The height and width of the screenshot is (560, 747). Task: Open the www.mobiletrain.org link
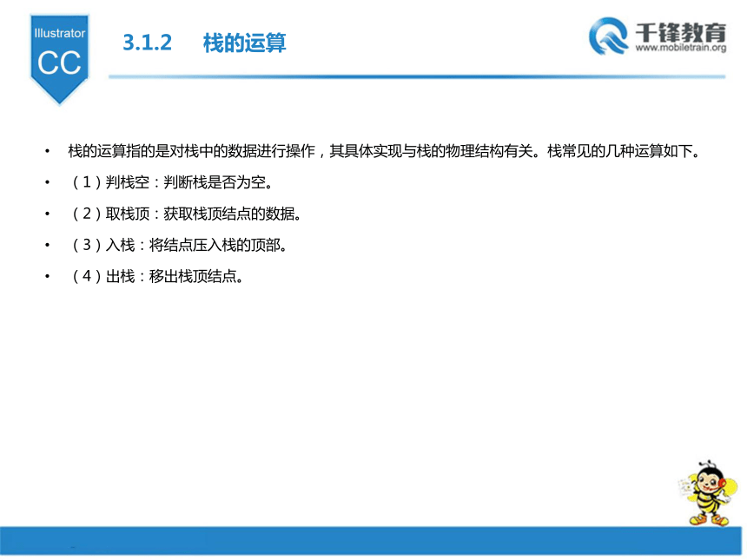[x=681, y=48]
